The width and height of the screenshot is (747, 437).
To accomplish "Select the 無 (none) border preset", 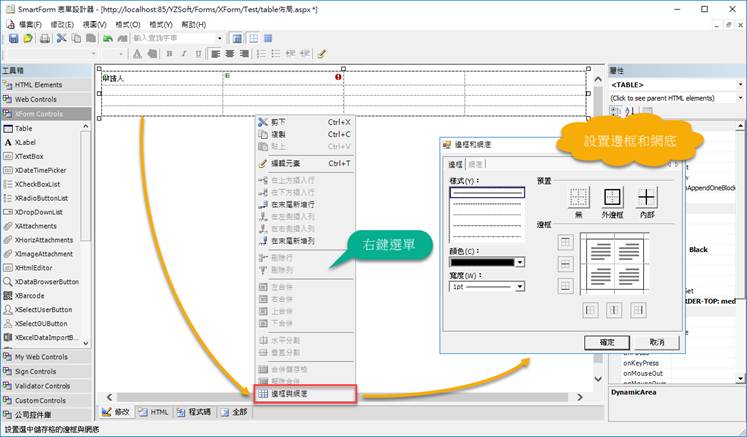I will coord(578,197).
